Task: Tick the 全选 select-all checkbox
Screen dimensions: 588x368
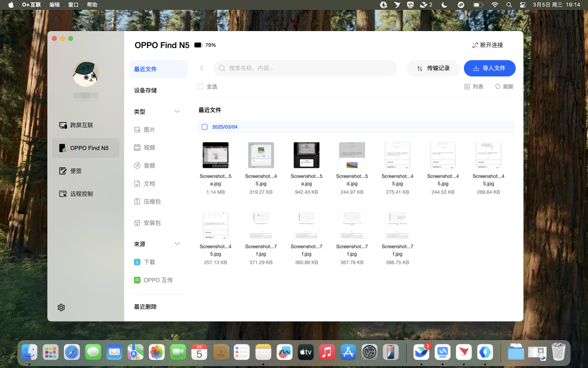Action: [x=200, y=87]
